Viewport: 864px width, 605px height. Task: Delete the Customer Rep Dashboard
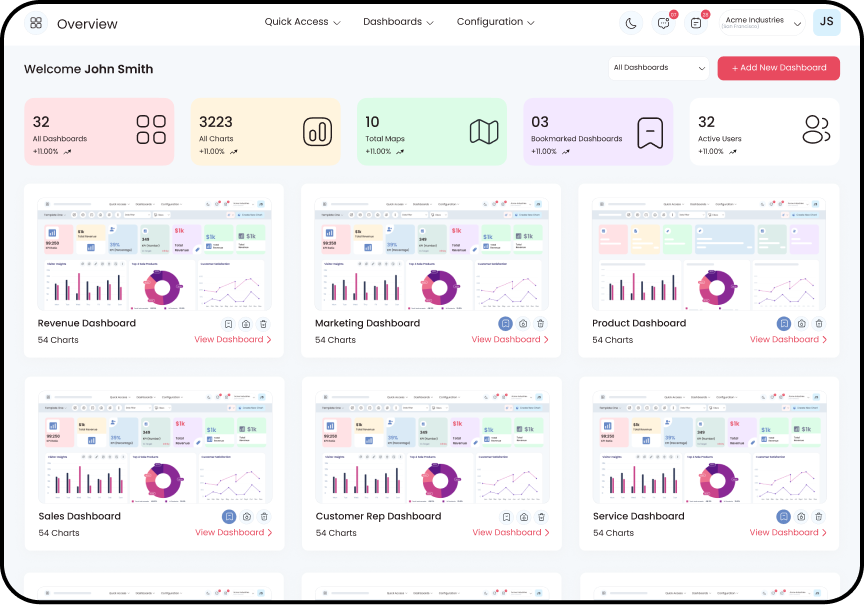point(541,517)
